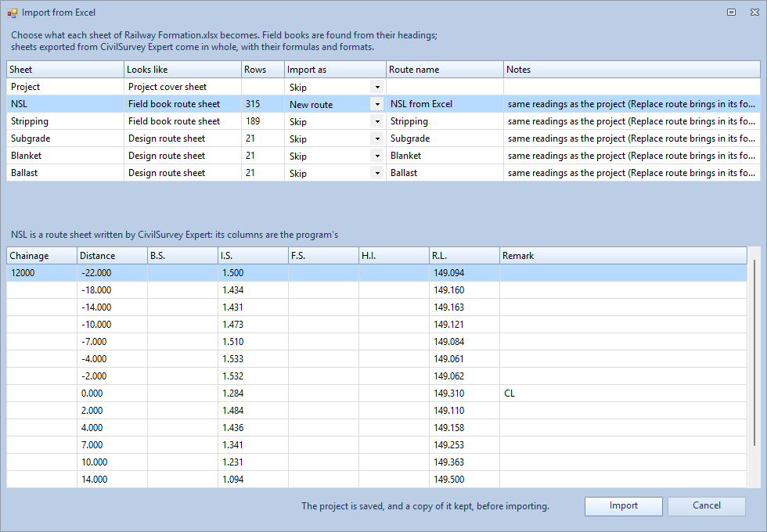Open Import as dropdown for Ballast sheet
The width and height of the screenshot is (767, 532).
click(x=377, y=173)
